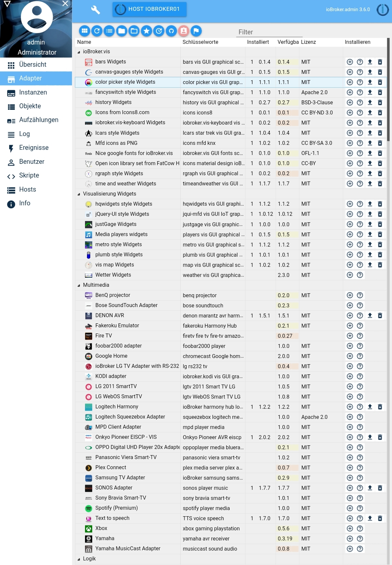Click the admin user avatar
This screenshot has width=392, height=565.
pyautogui.click(x=37, y=17)
